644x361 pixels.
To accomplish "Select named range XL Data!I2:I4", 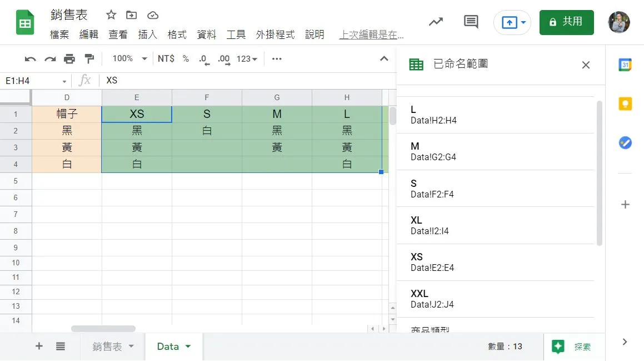I will pyautogui.click(x=496, y=225).
